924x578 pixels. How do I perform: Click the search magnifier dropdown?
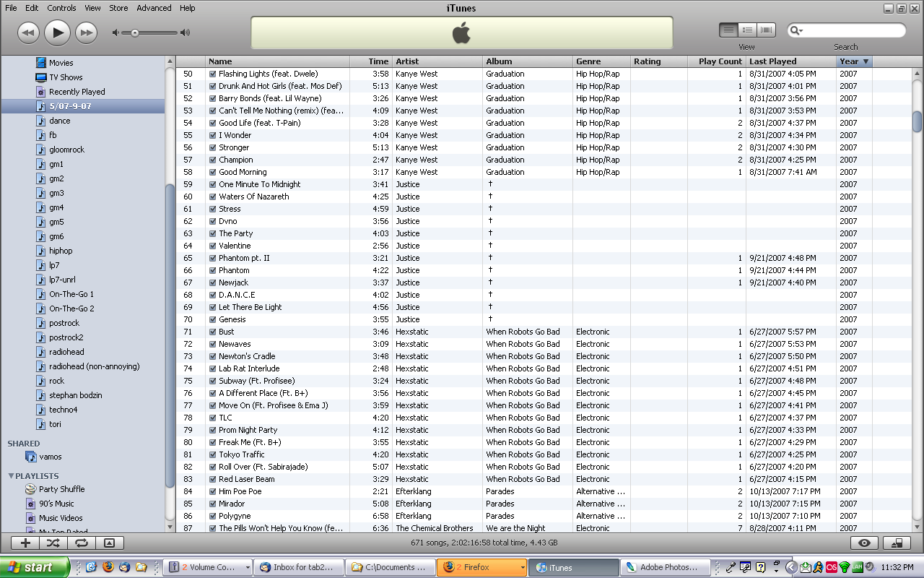(797, 30)
